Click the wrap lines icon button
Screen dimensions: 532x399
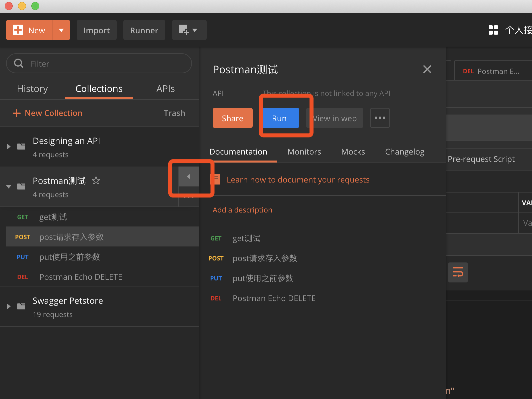pos(458,272)
